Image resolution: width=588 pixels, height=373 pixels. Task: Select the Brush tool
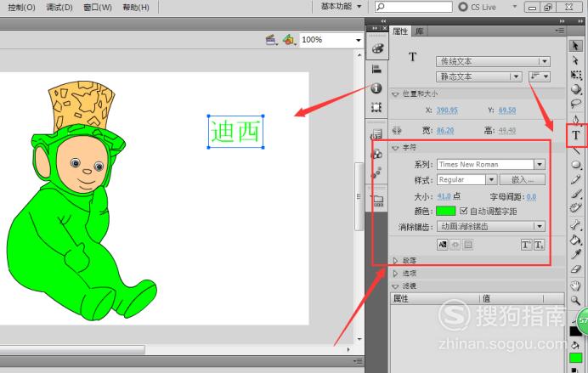click(575, 194)
